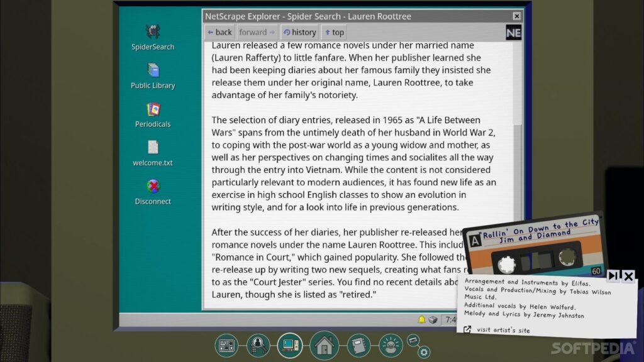
Task: Click the Disconnect desktop icon
Action: pos(153,192)
